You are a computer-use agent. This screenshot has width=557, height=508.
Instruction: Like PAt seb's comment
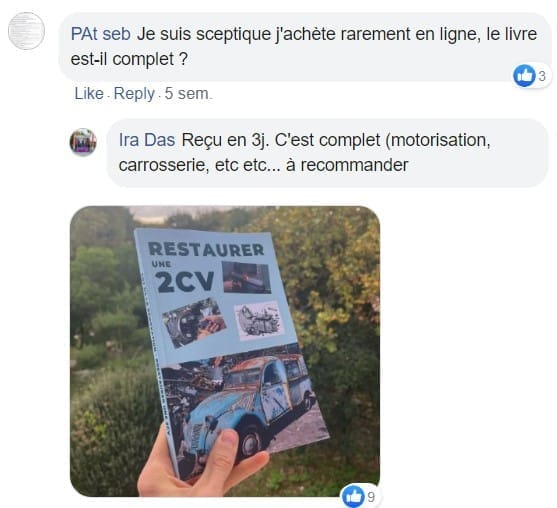[89, 94]
